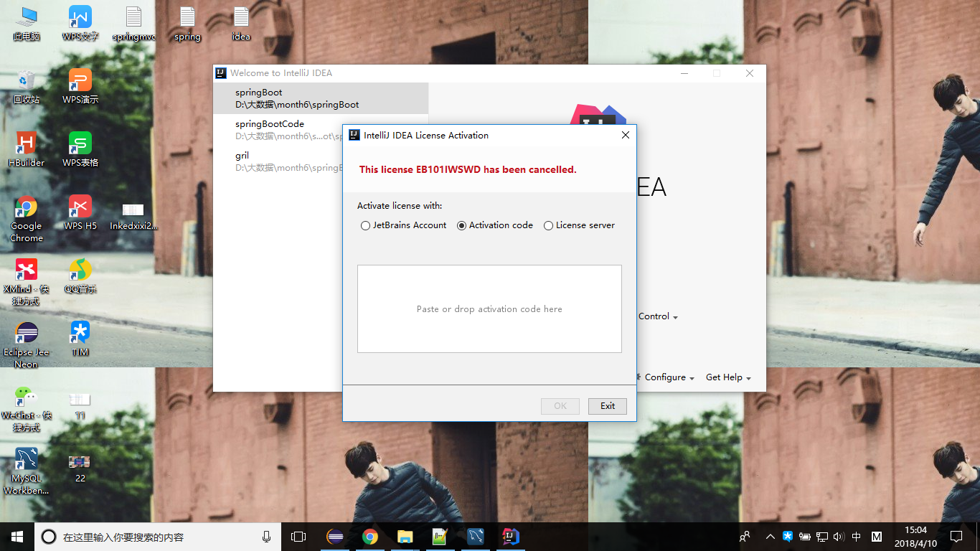Switch to Eclipse on the taskbar

point(334,537)
